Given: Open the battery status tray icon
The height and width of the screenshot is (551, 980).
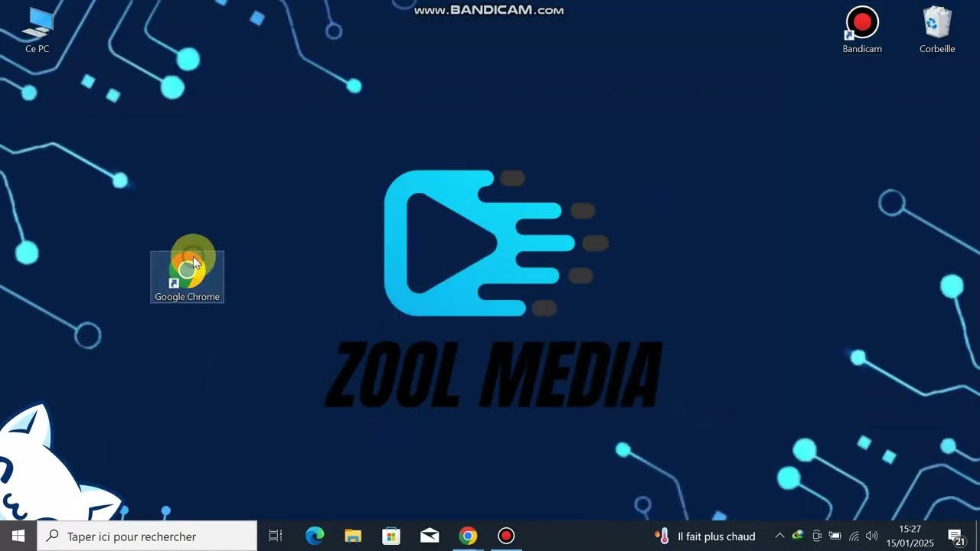Looking at the screenshot, I should [835, 536].
